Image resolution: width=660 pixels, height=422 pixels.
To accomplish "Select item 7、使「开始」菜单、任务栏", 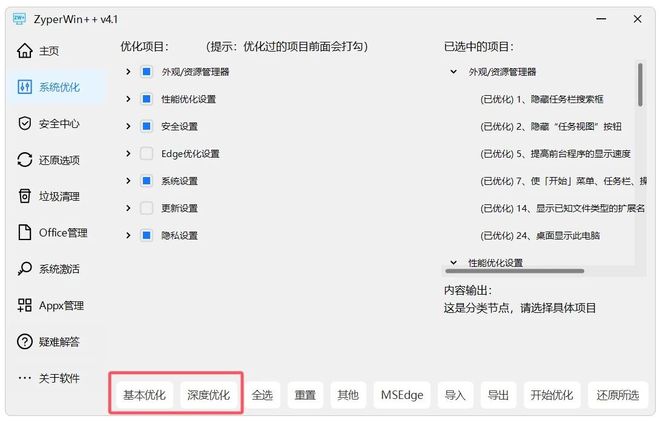I will pos(564,181).
